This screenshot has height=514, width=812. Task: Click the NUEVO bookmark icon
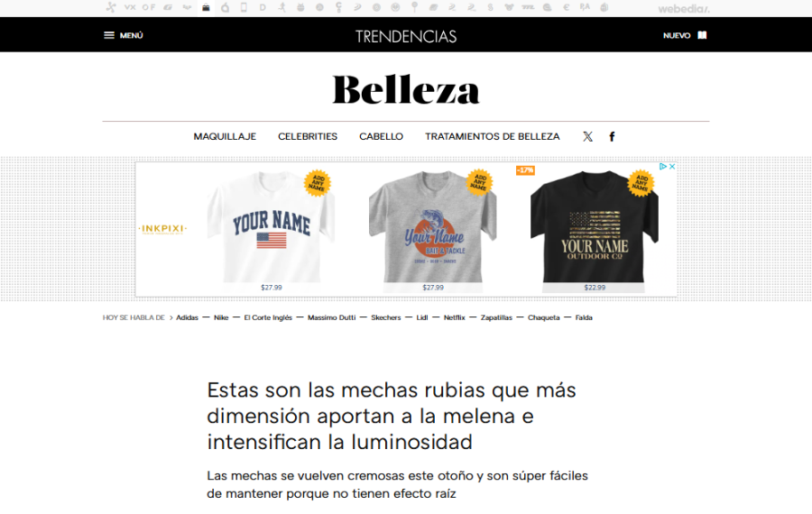702,35
